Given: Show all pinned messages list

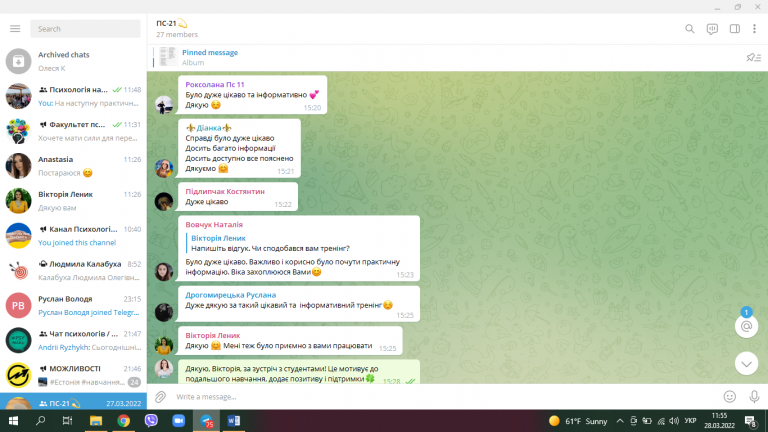Looking at the screenshot, I should point(753,57).
